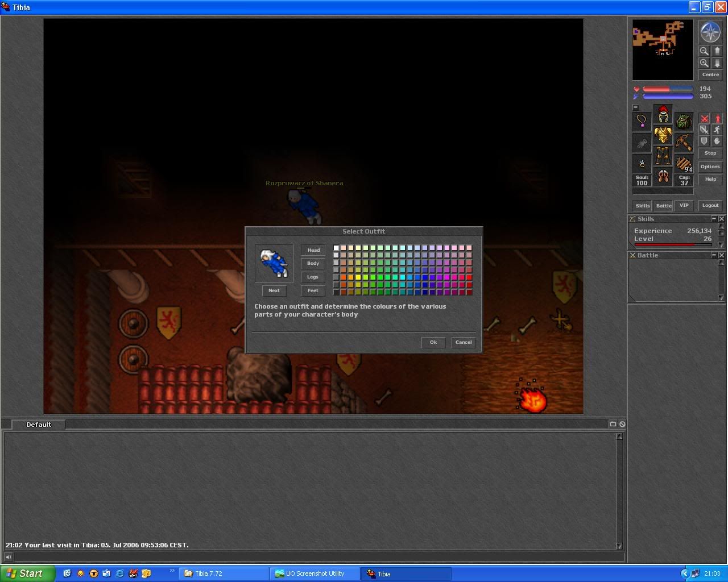The image size is (728, 582).
Task: Minimize the Skills panel
Action: pos(714,219)
